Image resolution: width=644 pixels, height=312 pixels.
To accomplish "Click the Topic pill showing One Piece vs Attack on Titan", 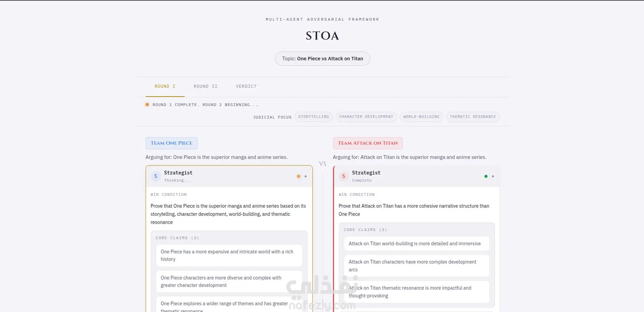I will pyautogui.click(x=323, y=59).
